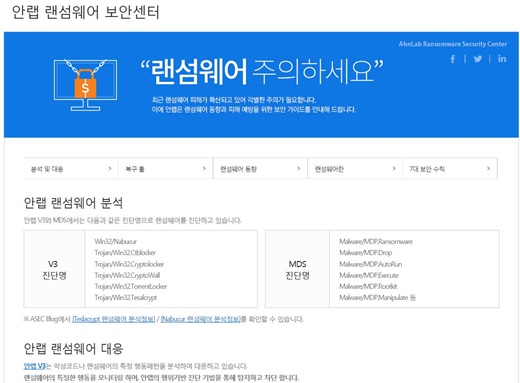Click the locked monitor ransomware illustration
This screenshot has width=520, height=383.
pyautogui.click(x=86, y=85)
